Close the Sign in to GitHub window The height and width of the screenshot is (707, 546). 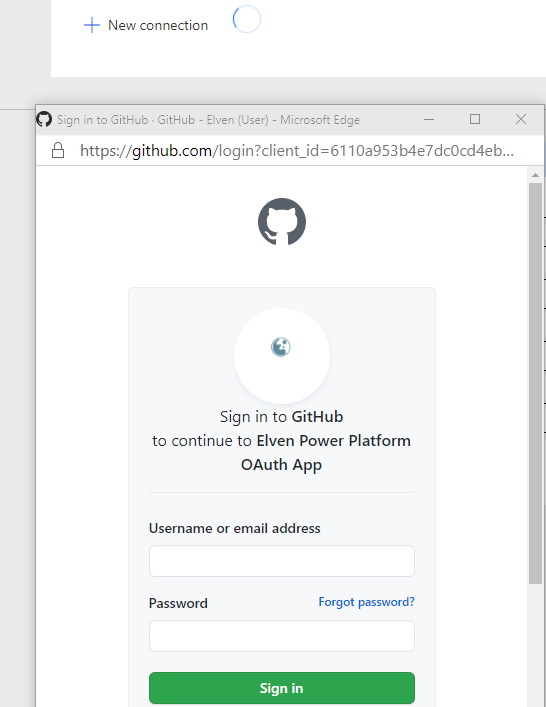click(x=521, y=119)
